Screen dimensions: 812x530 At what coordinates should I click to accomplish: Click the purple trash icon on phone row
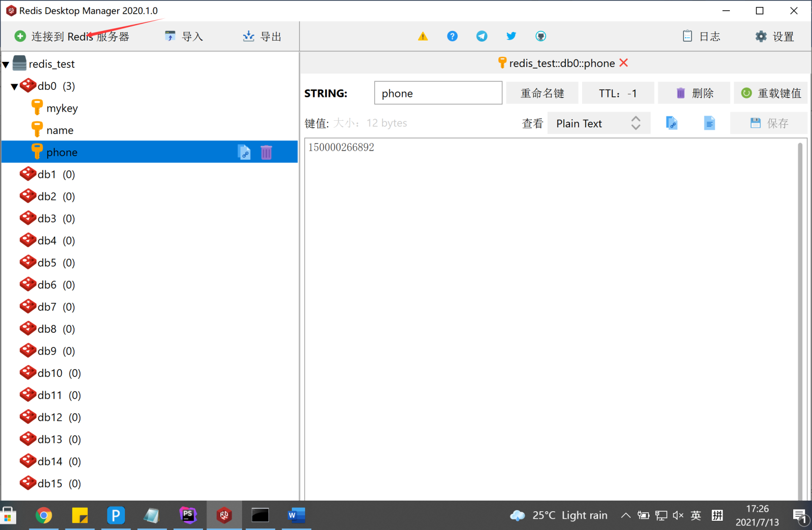(x=266, y=152)
